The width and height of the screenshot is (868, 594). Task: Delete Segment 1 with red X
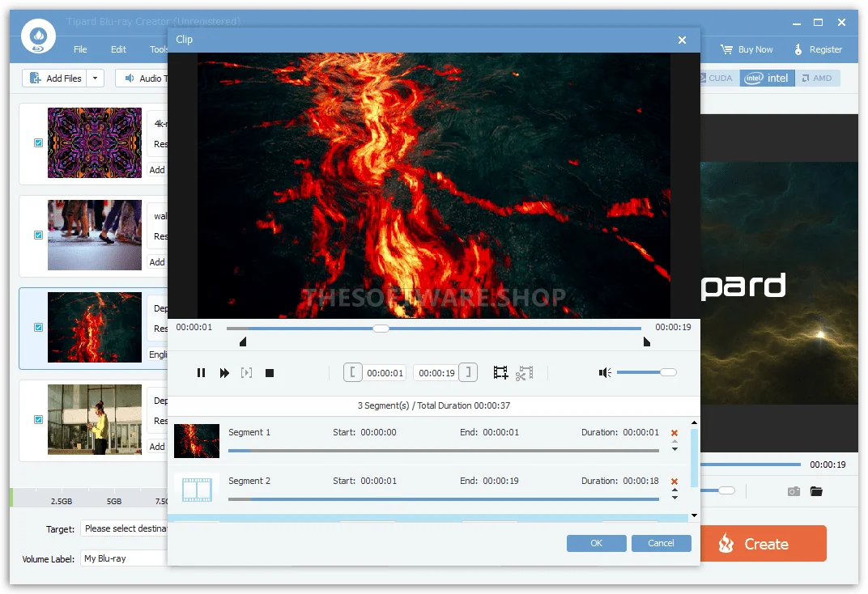click(674, 432)
